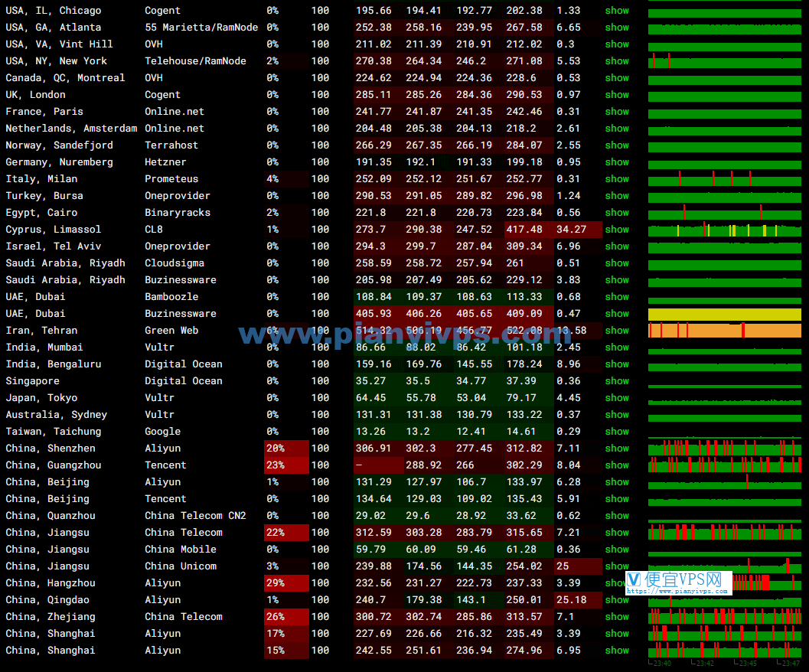Show details for China, Guangzhou
Screen dimensions: 809x672
click(x=617, y=465)
